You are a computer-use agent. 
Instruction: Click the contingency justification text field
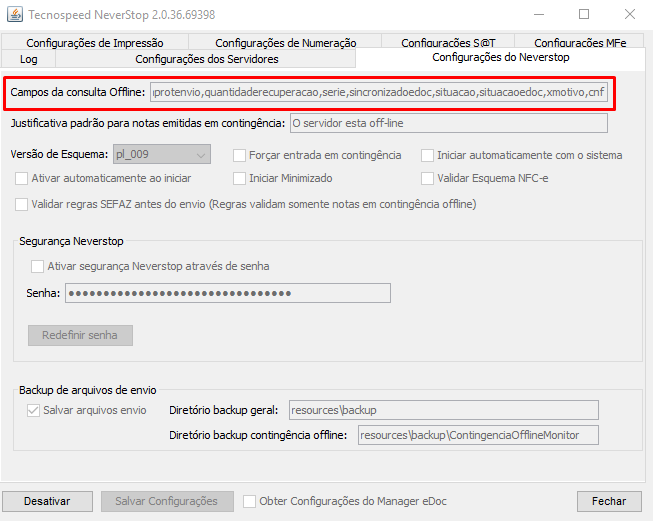click(449, 123)
